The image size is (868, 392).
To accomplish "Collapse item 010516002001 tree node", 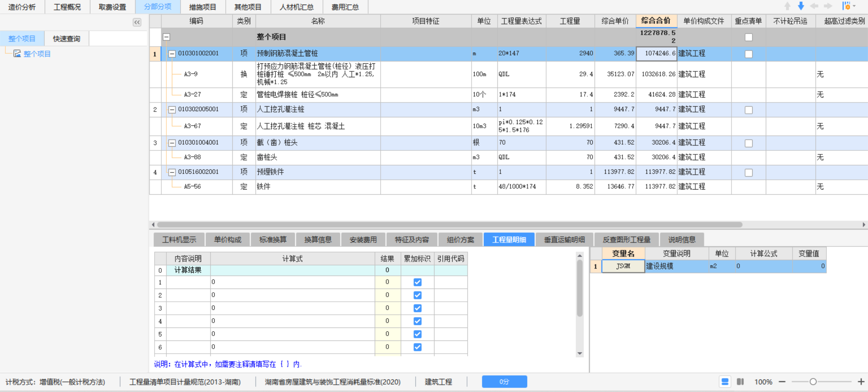I will pos(172,173).
